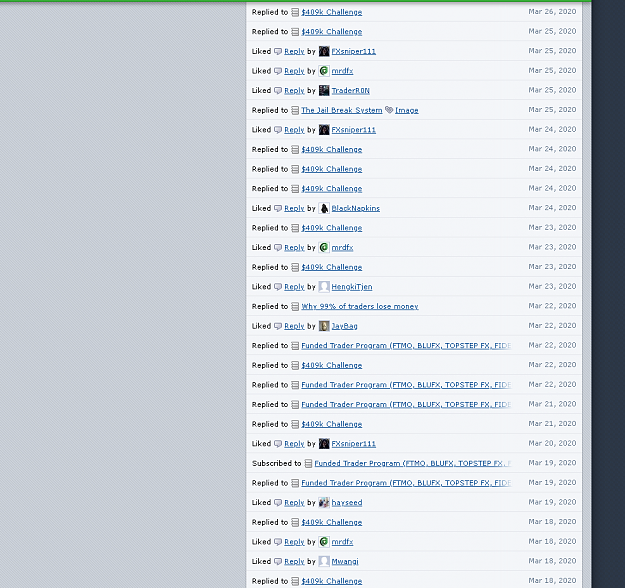Click the TraderR0N avatar image
The image size is (625, 588).
pos(324,90)
